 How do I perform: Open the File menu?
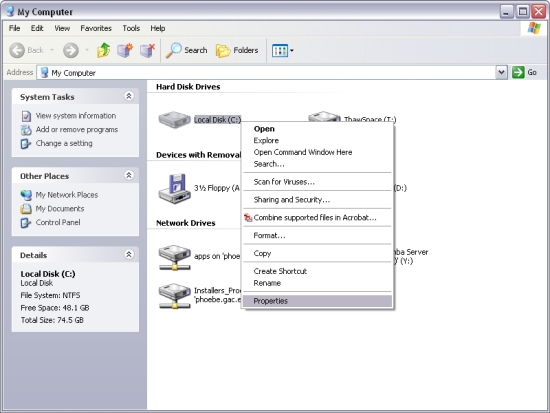(14, 28)
